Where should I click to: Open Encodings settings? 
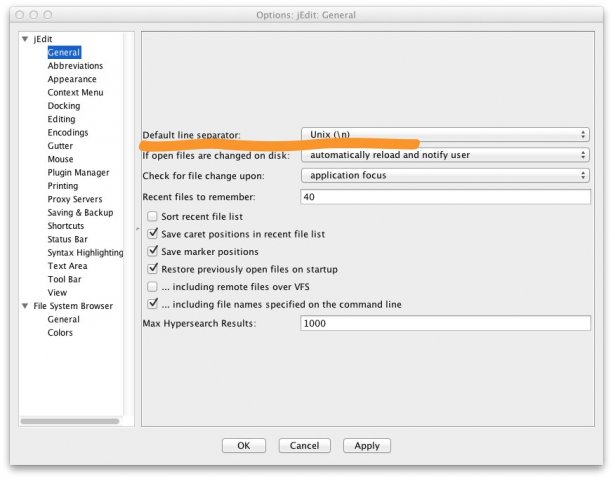[68, 132]
